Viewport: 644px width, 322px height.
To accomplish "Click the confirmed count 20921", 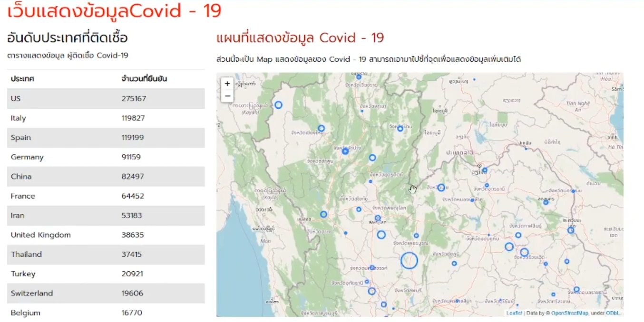I will click(132, 274).
